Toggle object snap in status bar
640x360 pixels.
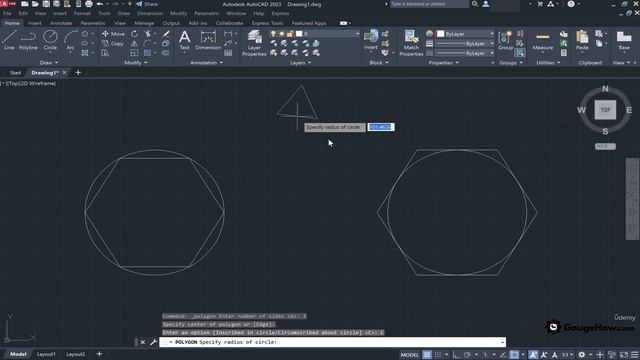pos(514,355)
